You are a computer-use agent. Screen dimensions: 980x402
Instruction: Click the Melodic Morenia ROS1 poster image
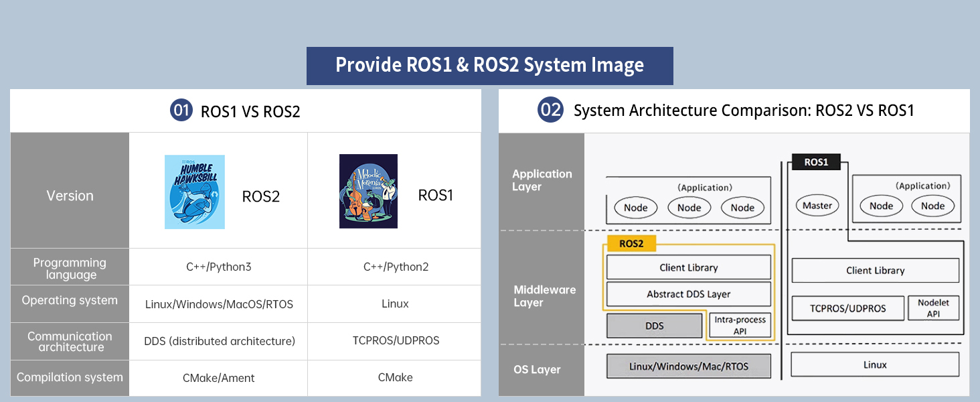368,192
